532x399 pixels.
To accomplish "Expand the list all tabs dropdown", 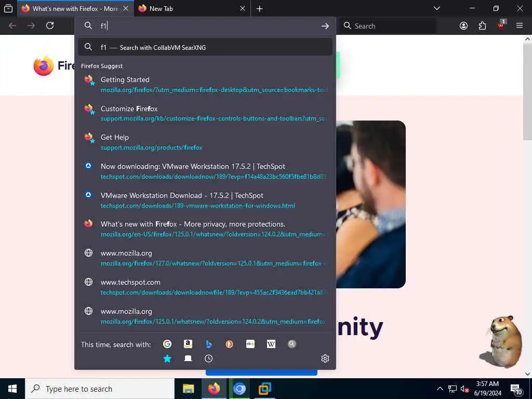I will click(x=437, y=8).
